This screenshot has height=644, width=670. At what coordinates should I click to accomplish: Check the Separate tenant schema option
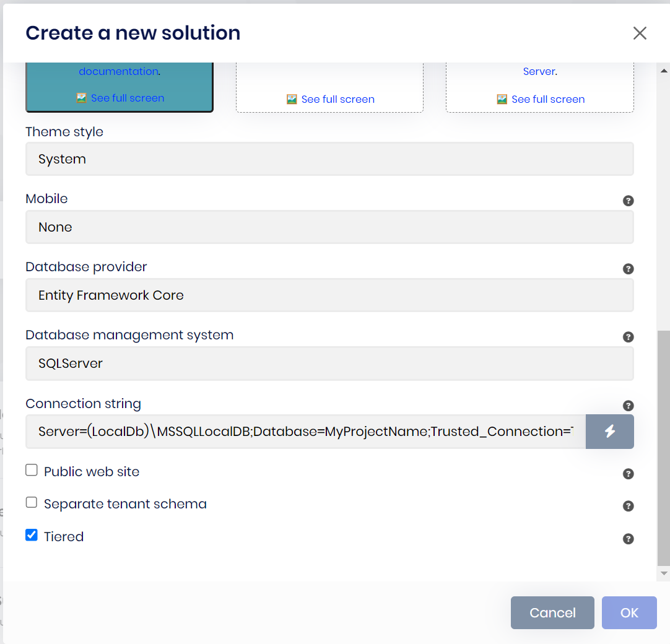click(x=32, y=503)
